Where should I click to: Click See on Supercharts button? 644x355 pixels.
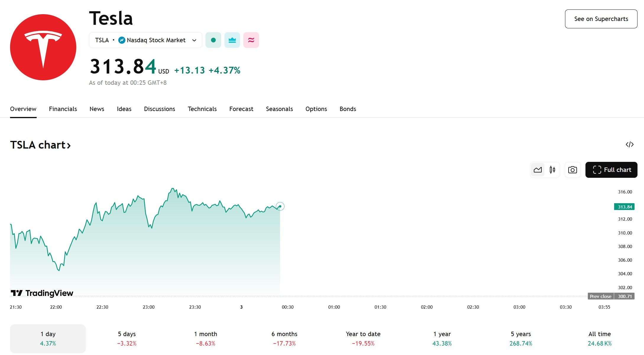click(601, 19)
